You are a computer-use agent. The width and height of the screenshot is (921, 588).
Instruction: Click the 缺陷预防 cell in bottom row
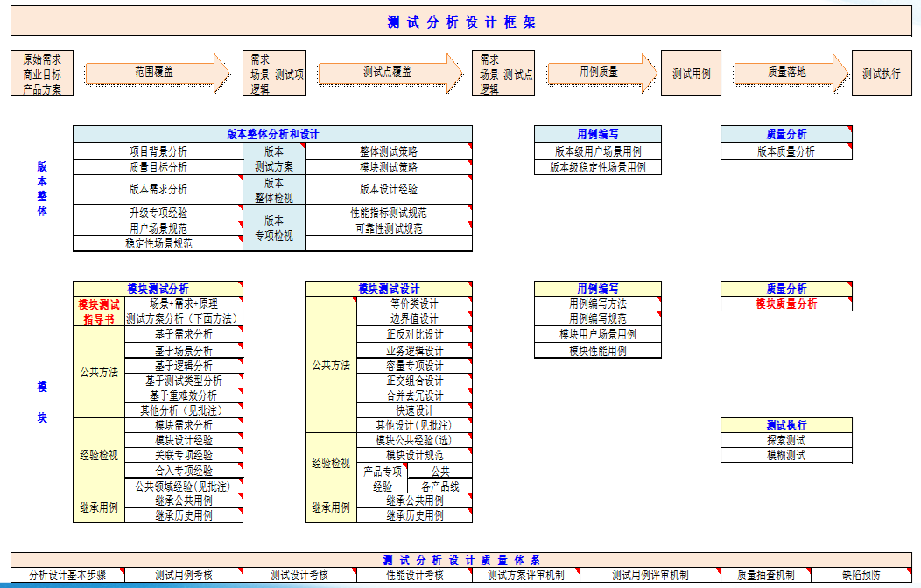[861, 575]
